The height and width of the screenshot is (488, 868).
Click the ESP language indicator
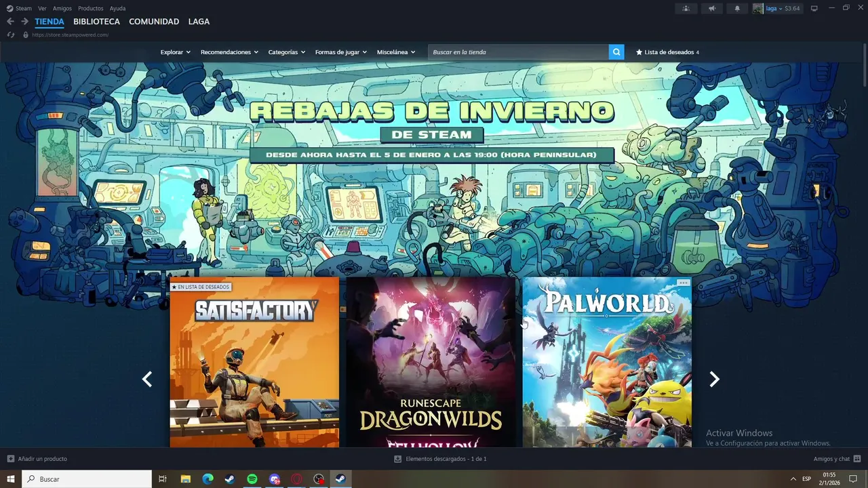coord(806,479)
